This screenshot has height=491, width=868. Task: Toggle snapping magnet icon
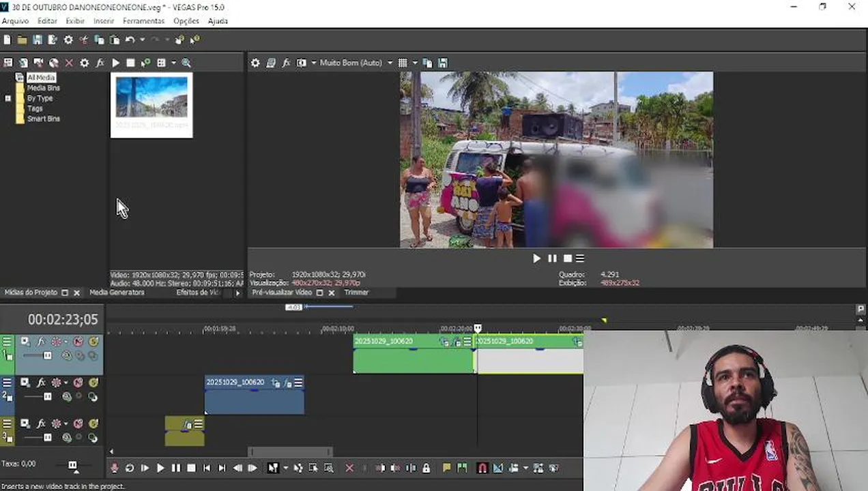point(482,468)
